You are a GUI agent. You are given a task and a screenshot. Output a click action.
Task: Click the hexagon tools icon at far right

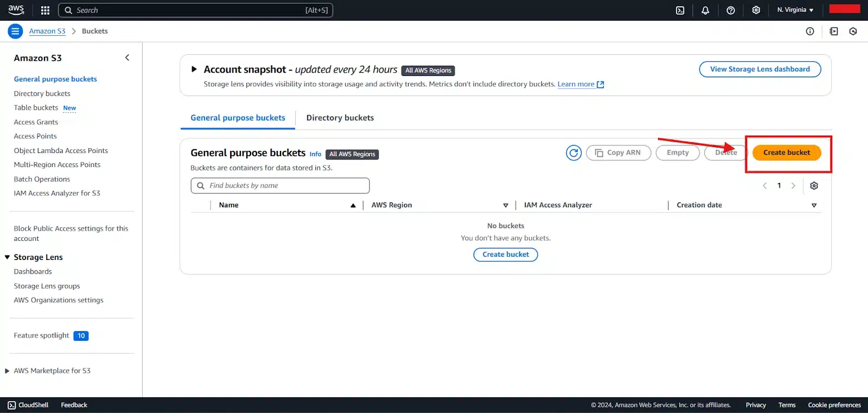853,31
